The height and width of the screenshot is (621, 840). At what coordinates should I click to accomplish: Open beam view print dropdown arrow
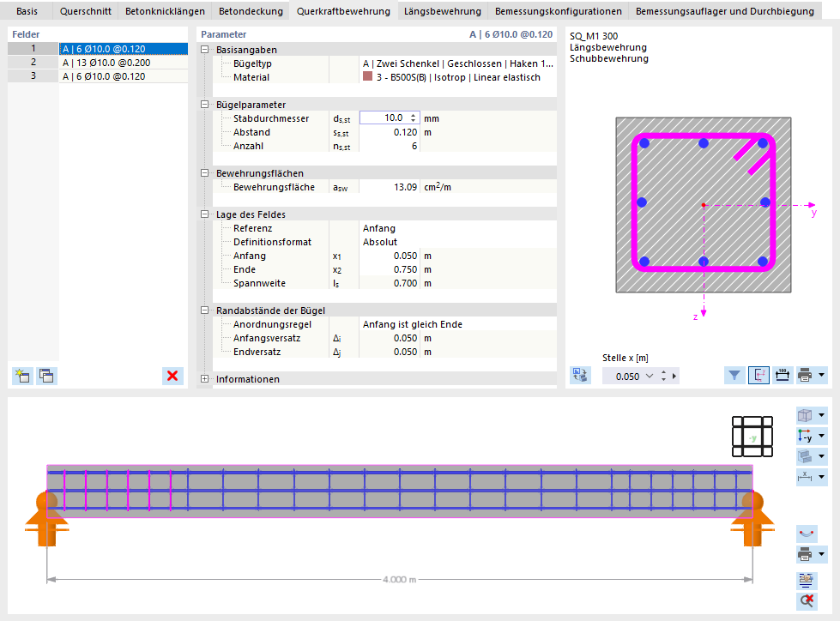(x=822, y=554)
